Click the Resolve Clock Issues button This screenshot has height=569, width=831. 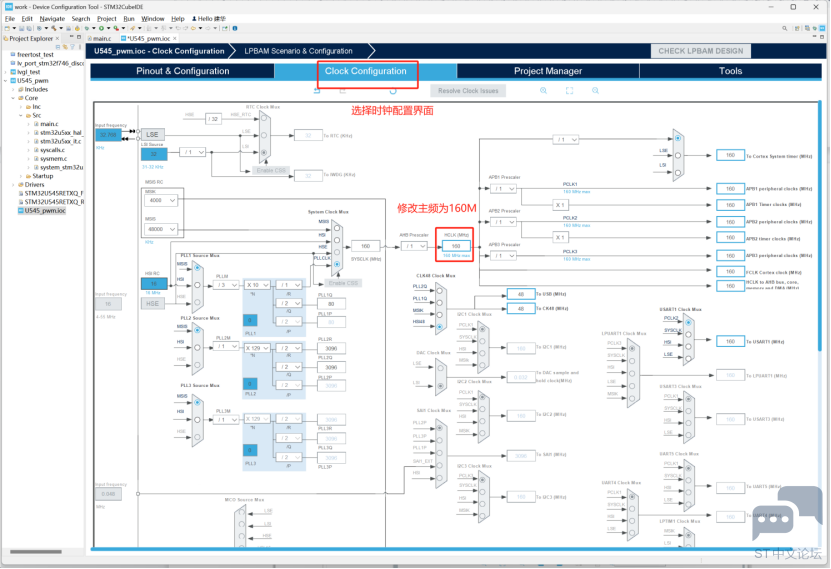(x=468, y=91)
